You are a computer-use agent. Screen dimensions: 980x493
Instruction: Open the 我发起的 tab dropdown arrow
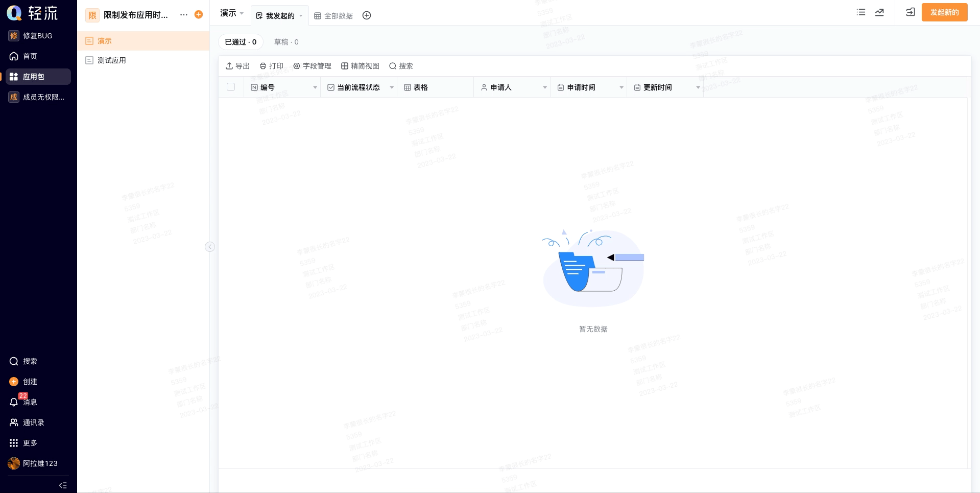click(301, 16)
